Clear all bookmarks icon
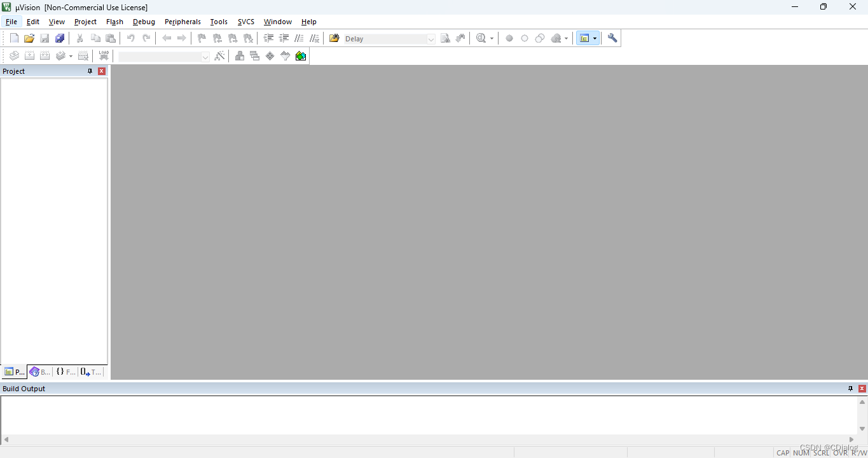 pos(248,38)
